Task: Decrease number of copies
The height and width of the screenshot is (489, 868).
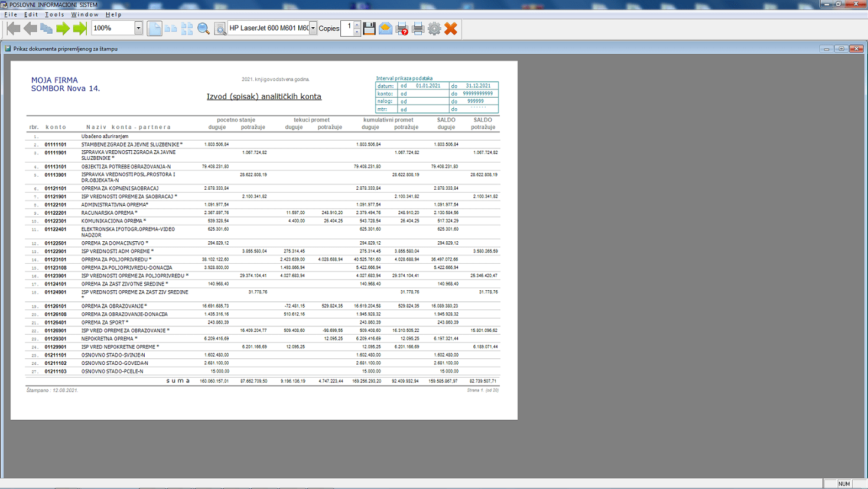Action: pos(357,32)
